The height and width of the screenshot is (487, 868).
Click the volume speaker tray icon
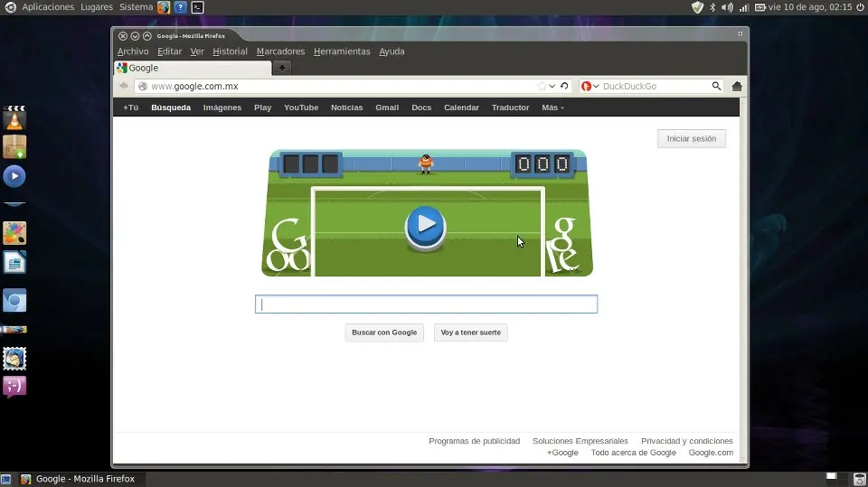tap(727, 7)
